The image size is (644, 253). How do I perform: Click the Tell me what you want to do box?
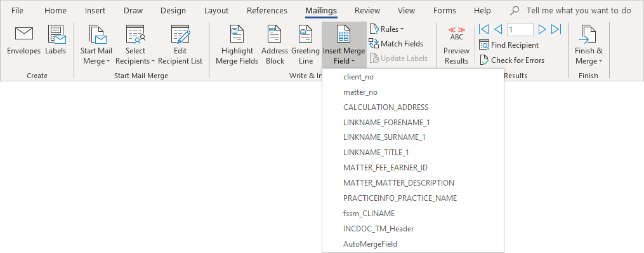click(x=571, y=11)
